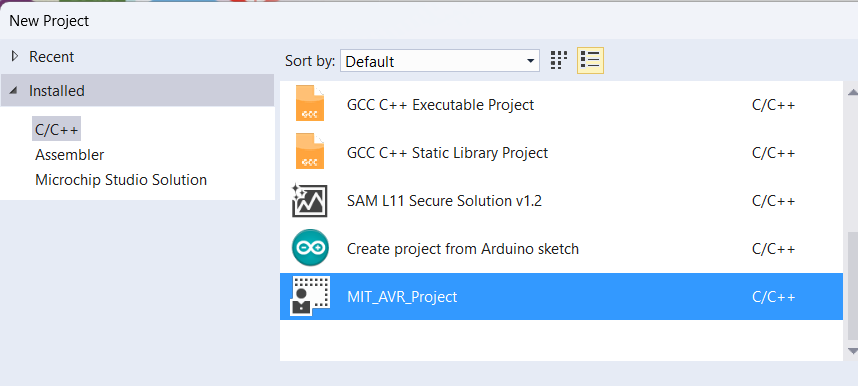This screenshot has height=386, width=858.
Task: Click the Arduino sketch logo icon
Action: pos(310,248)
